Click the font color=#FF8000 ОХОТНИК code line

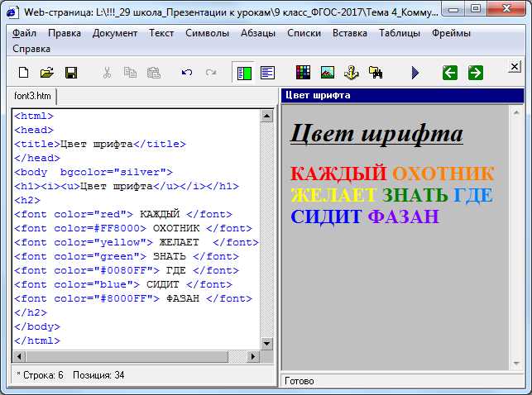pyautogui.click(x=133, y=229)
